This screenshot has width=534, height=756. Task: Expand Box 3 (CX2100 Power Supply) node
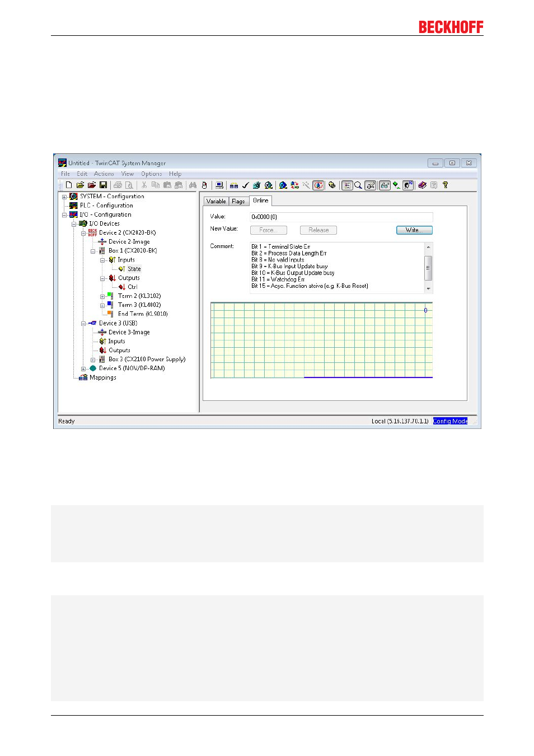[x=93, y=360]
